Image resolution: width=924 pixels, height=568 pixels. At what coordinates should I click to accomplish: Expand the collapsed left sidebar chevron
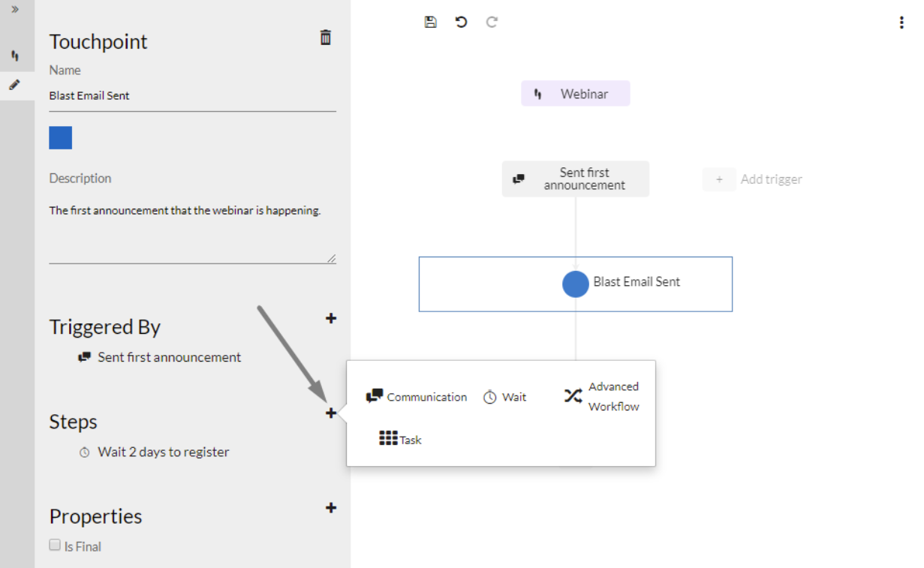(15, 9)
